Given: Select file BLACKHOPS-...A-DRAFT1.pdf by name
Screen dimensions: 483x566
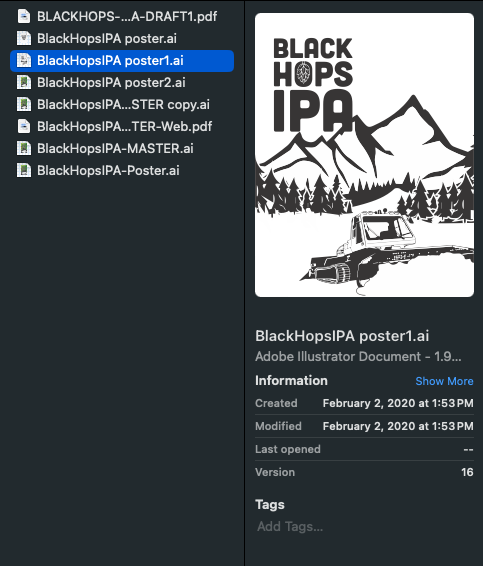Looking at the screenshot, I should (127, 17).
